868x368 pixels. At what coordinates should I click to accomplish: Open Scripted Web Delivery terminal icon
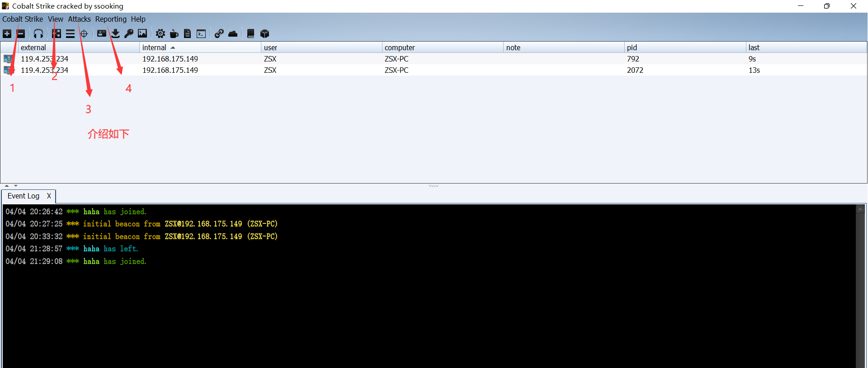(x=201, y=34)
